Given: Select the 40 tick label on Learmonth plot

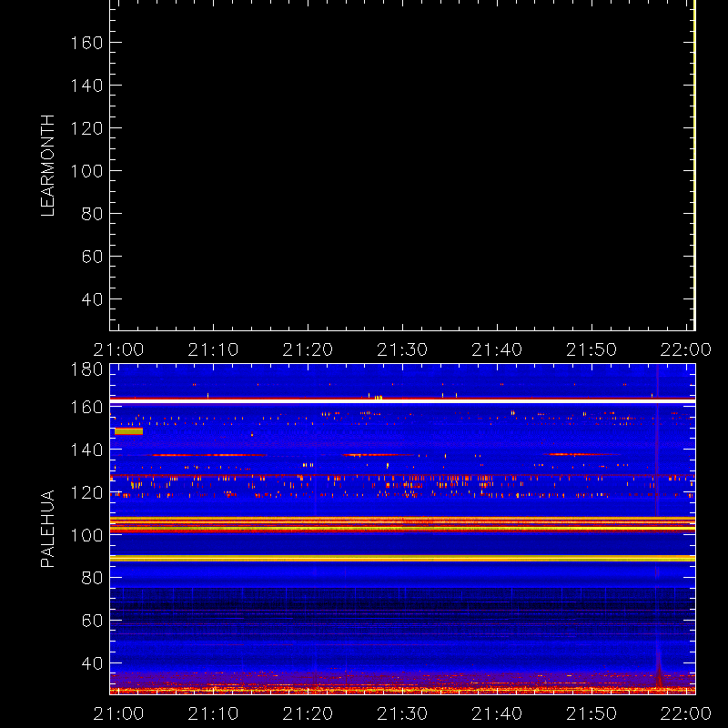Looking at the screenshot, I should [x=92, y=299].
